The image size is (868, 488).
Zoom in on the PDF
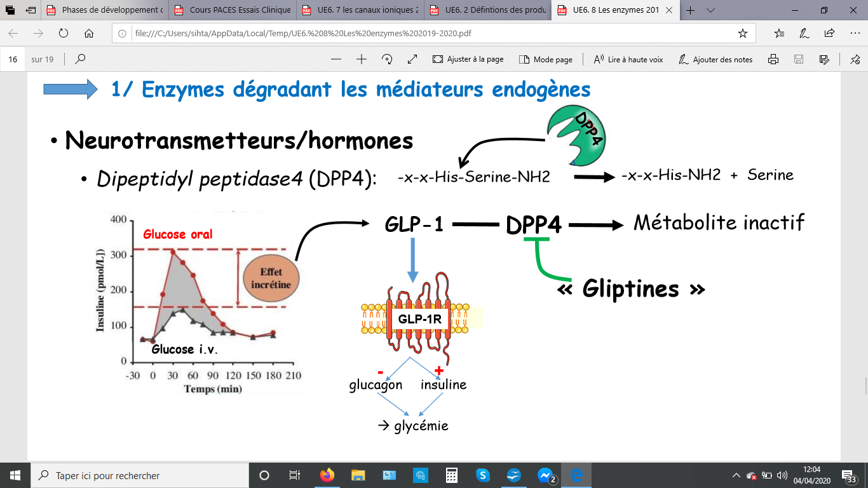click(x=362, y=59)
